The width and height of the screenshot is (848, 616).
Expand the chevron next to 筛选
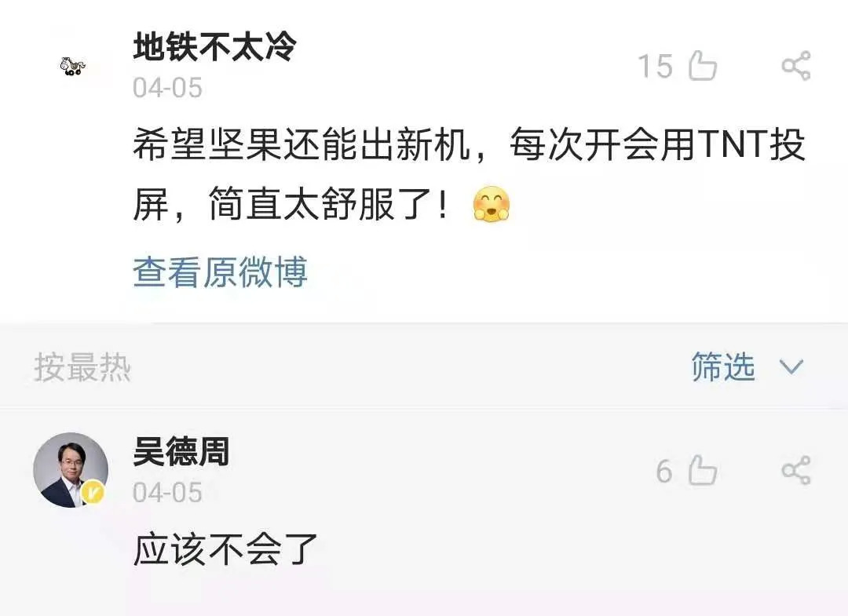coord(791,367)
